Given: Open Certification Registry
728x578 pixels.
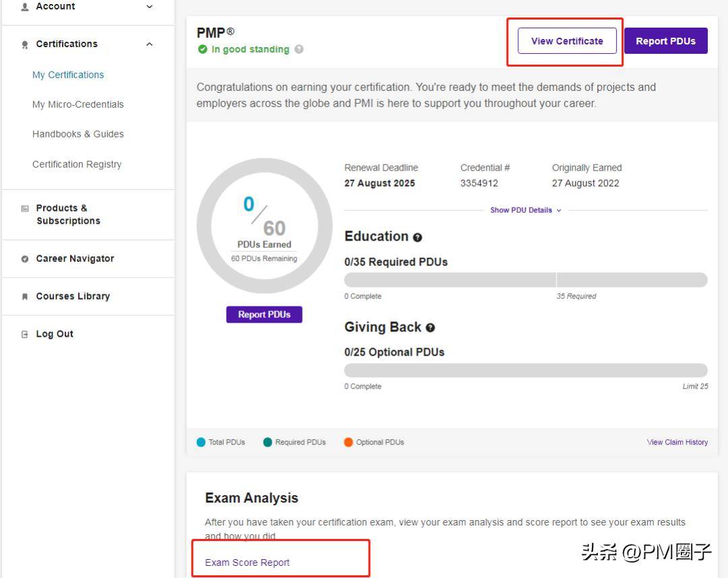Looking at the screenshot, I should pos(77,164).
